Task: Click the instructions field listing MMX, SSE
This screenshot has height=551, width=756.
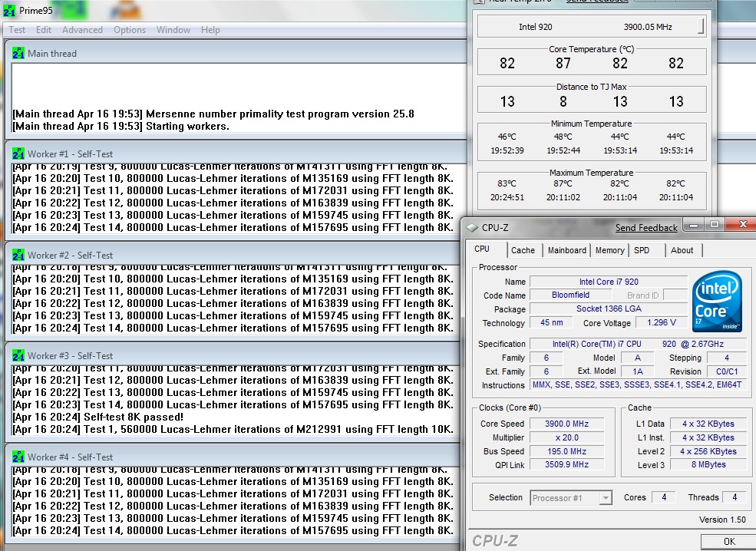Action: point(637,384)
